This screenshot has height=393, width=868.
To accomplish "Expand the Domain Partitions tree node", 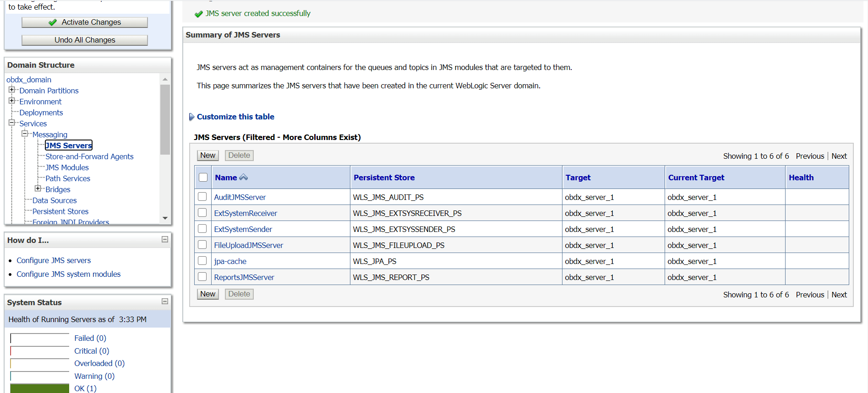I will click(x=12, y=90).
